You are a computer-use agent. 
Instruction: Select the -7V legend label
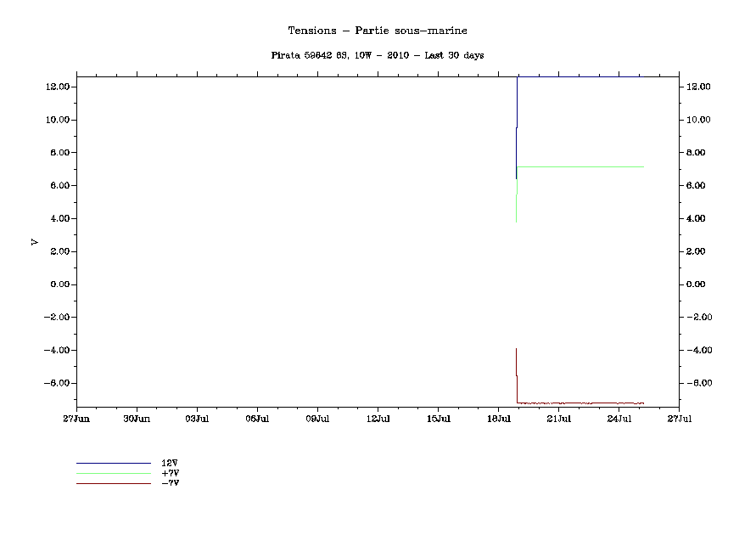coord(170,483)
